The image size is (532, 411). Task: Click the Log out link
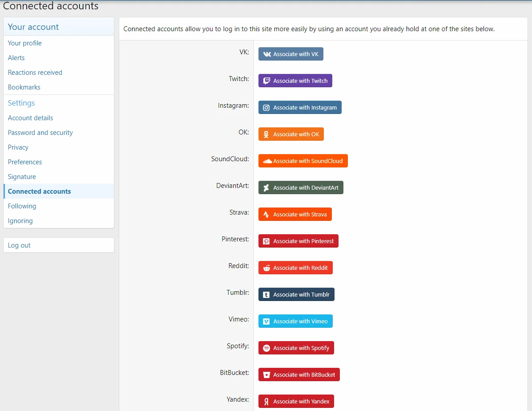click(x=59, y=245)
